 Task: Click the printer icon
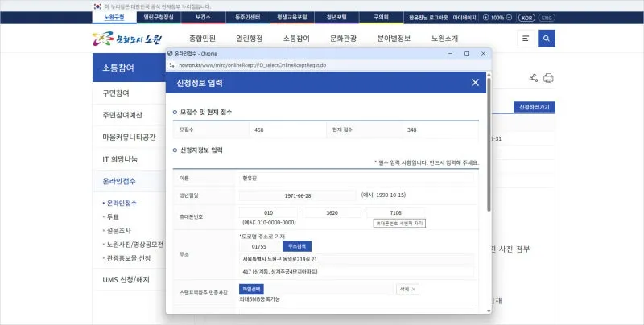click(x=549, y=78)
